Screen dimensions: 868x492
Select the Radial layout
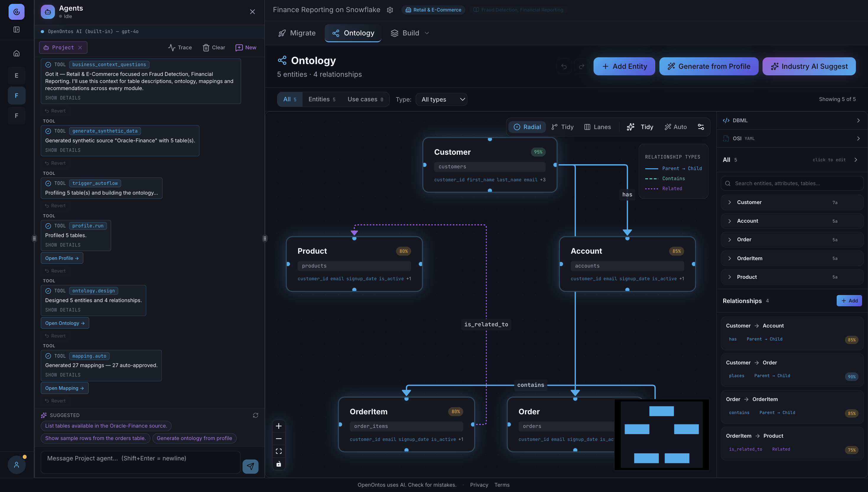527,127
